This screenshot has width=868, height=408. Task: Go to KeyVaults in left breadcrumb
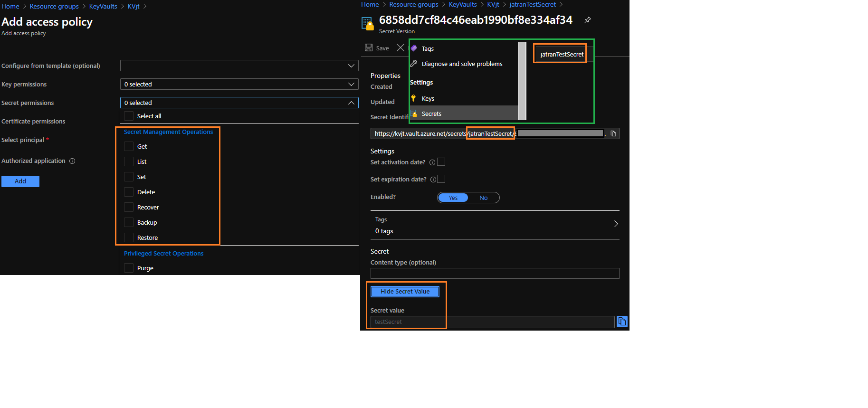(x=103, y=6)
